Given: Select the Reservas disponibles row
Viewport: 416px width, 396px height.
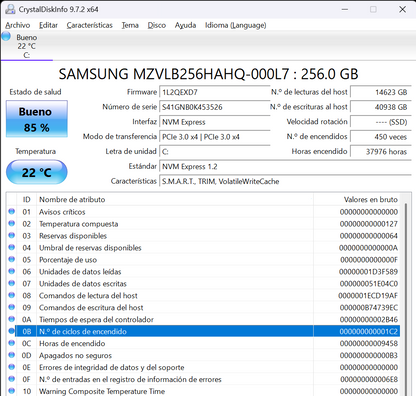Looking at the screenshot, I should point(203,236).
